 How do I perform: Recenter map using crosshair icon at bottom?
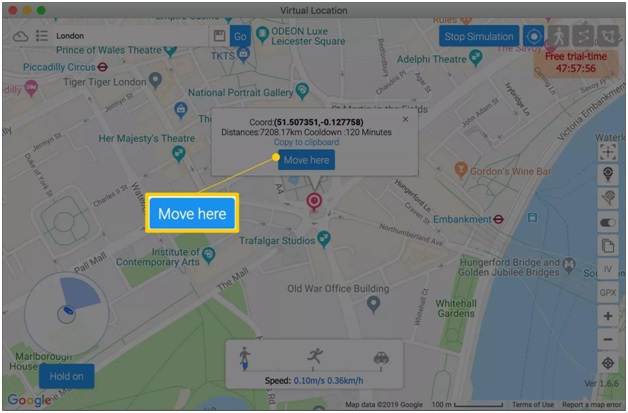608,363
